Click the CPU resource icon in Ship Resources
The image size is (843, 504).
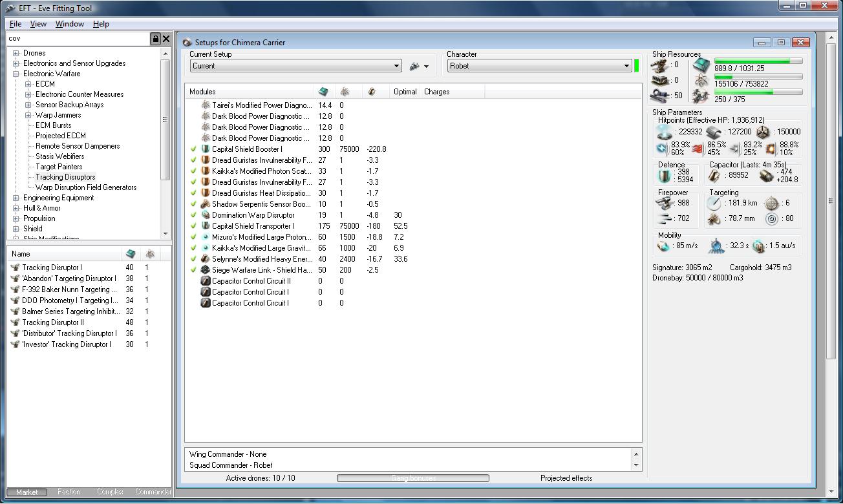click(701, 65)
